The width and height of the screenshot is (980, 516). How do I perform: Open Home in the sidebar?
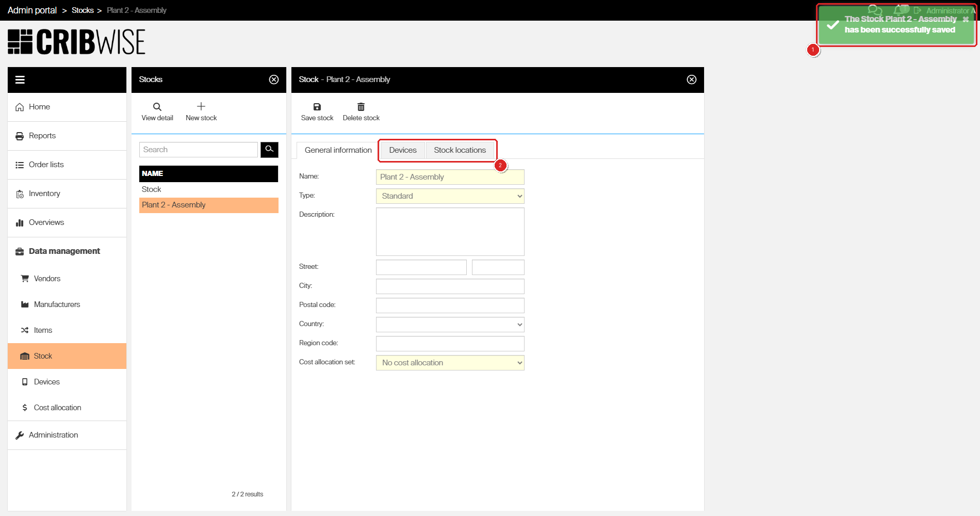[x=67, y=107]
